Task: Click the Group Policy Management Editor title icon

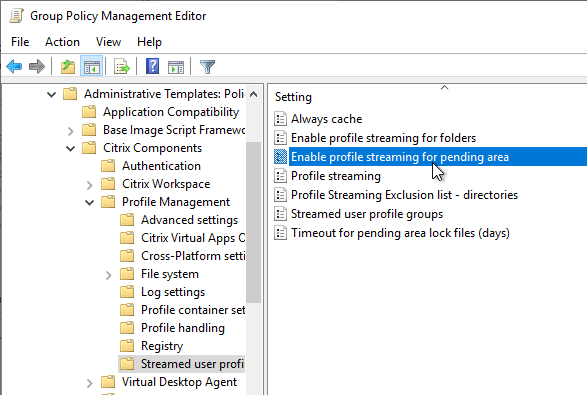Action: coord(16,16)
